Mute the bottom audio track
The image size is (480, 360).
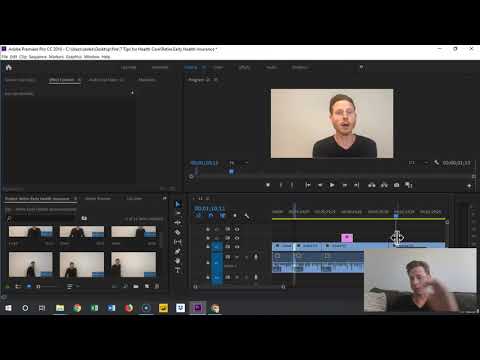tap(237, 277)
